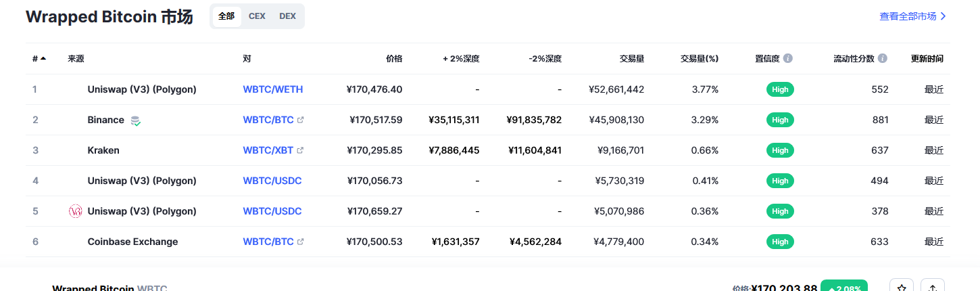Open Uniswap (V3) (Polygon) in row 4

(142, 181)
